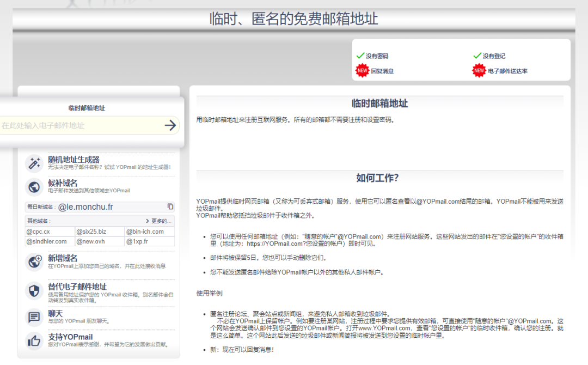
Task: Select the random address generator magic wand icon
Action: [34, 162]
